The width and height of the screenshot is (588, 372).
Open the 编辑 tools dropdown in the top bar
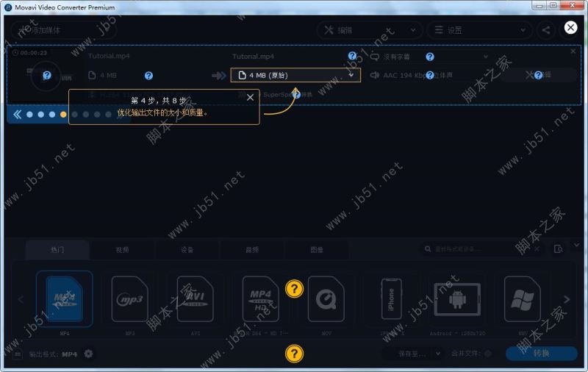pyautogui.click(x=370, y=30)
